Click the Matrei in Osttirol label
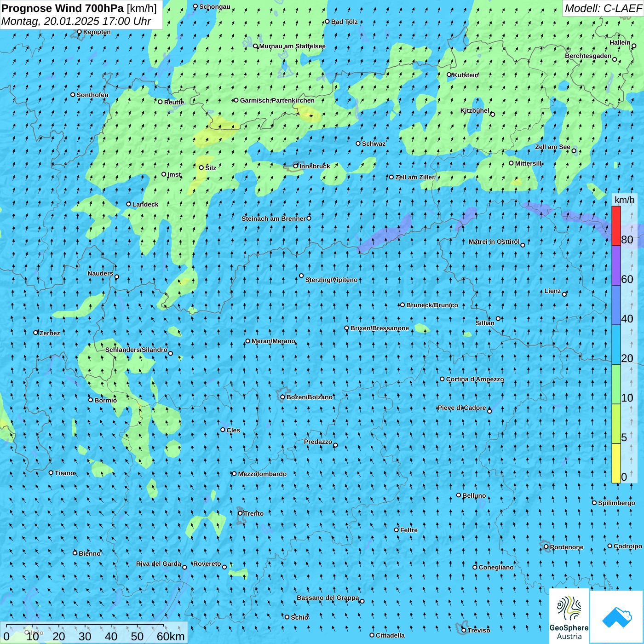The width and height of the screenshot is (644, 644). pos(494,241)
